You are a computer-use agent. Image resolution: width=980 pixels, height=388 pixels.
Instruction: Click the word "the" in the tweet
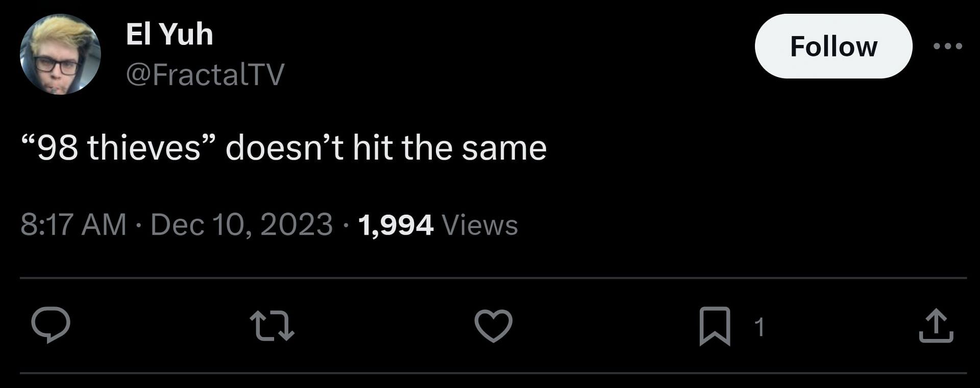427,148
